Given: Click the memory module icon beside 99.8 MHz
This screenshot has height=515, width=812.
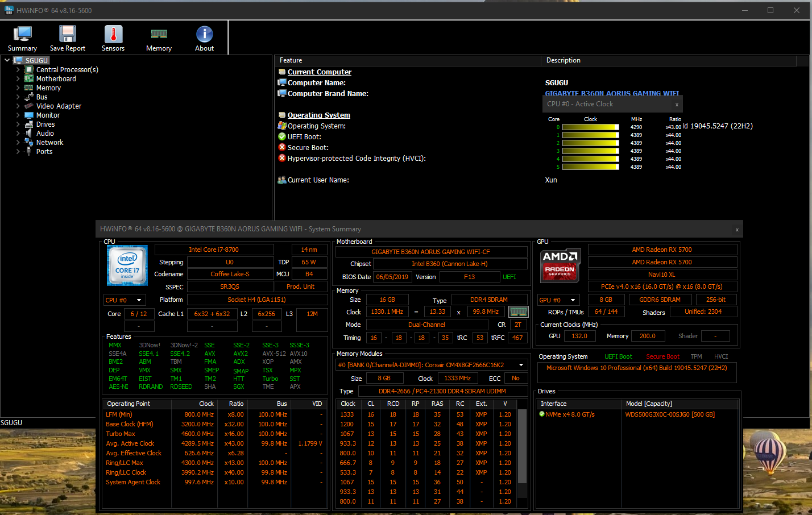Looking at the screenshot, I should click(518, 312).
